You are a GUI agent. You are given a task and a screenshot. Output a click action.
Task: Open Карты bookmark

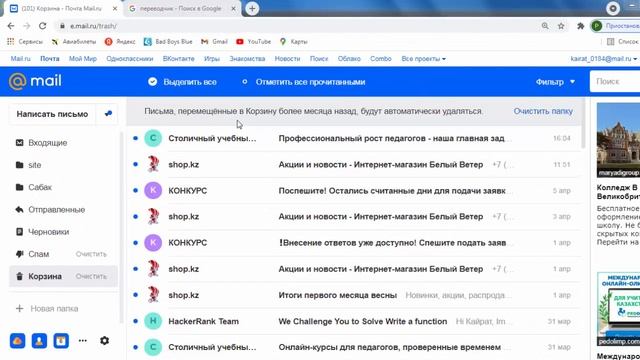(293, 42)
